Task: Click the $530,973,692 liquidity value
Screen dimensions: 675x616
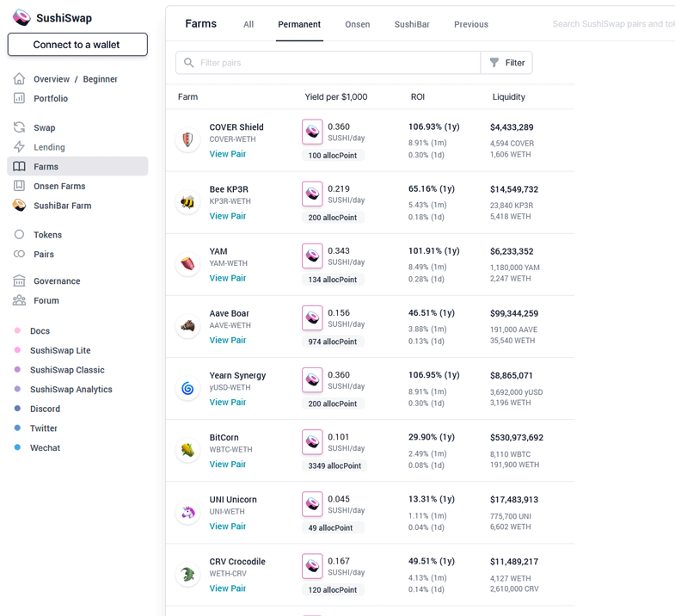Action: coord(517,437)
